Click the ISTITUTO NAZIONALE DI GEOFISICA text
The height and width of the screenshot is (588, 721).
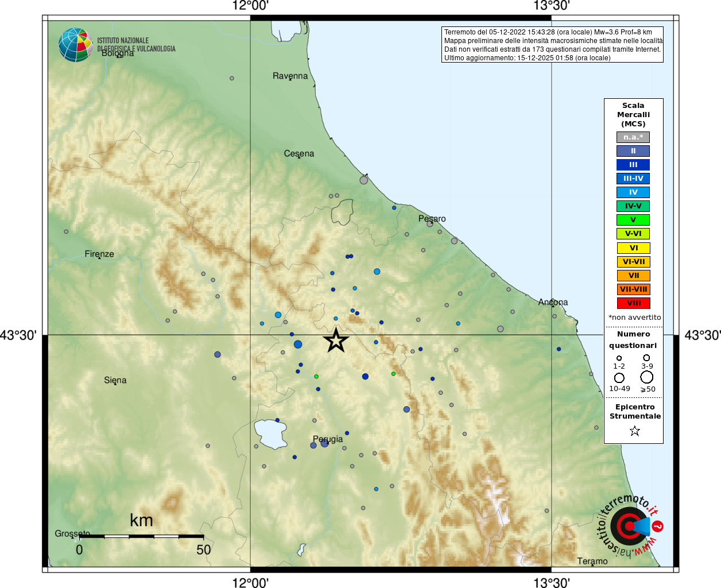click(x=136, y=45)
